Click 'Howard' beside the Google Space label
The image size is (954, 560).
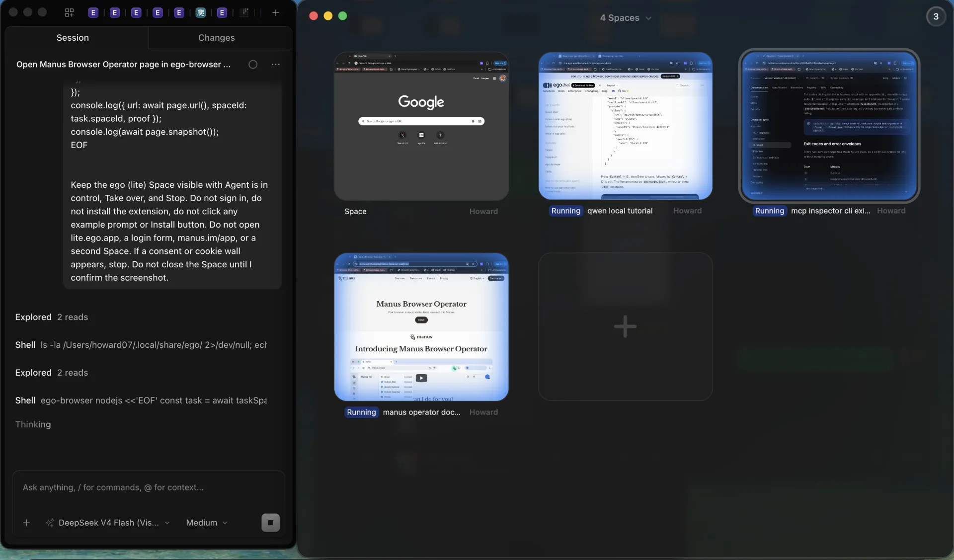coord(483,211)
